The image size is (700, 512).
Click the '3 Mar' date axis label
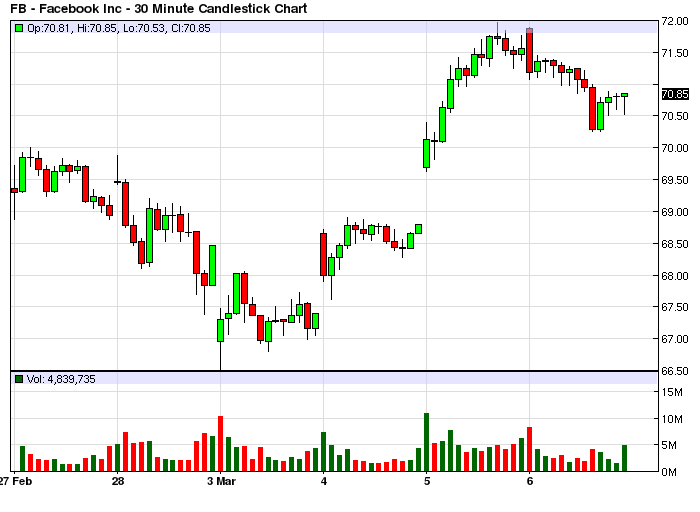221,481
